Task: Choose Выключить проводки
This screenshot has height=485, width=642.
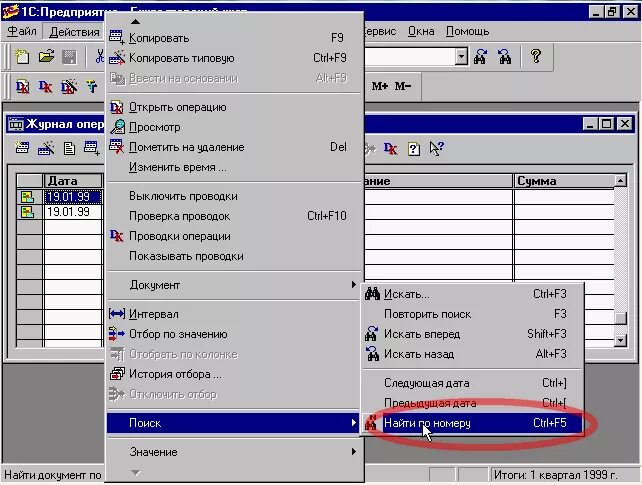Action: pos(235,196)
